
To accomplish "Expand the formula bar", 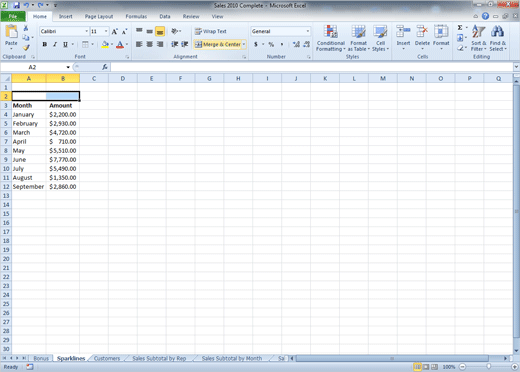I will pyautogui.click(x=516, y=67).
